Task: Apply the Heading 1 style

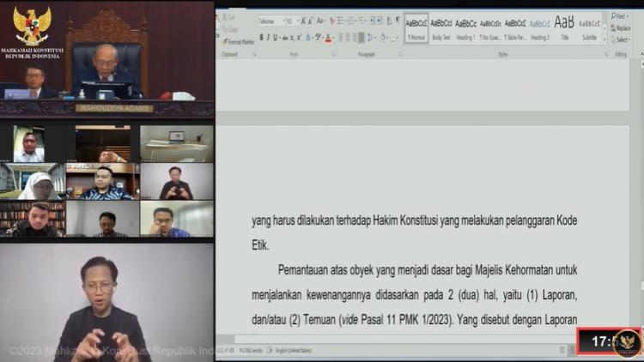Action: pos(465,28)
